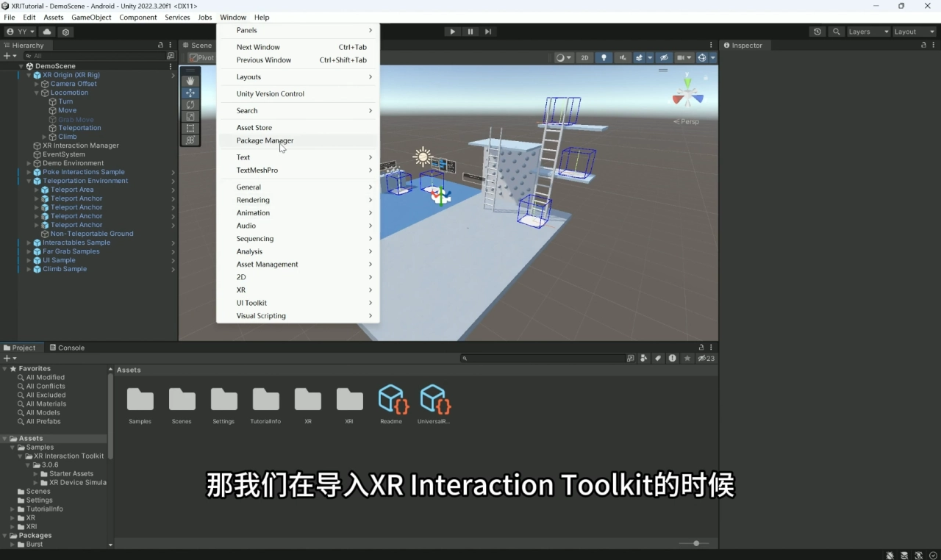Image resolution: width=941 pixels, height=560 pixels.
Task: Toggle scene audio mute
Action: [623, 57]
